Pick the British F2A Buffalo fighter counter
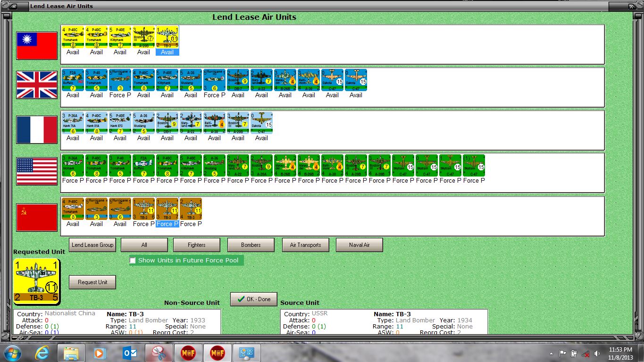 [73, 80]
